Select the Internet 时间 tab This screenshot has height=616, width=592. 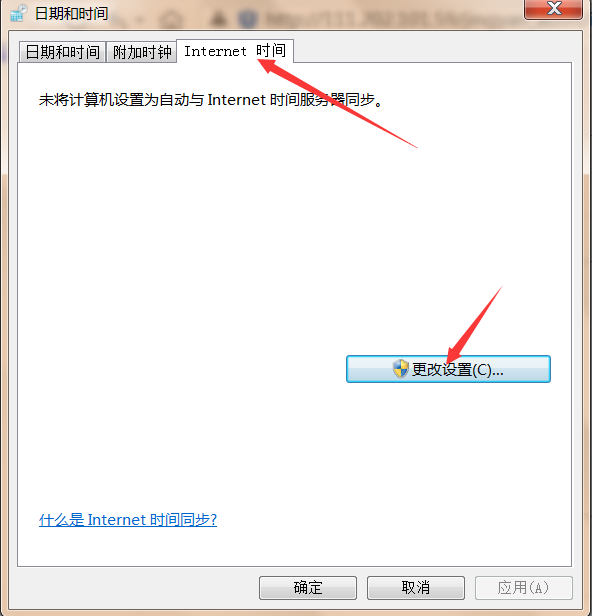[235, 51]
